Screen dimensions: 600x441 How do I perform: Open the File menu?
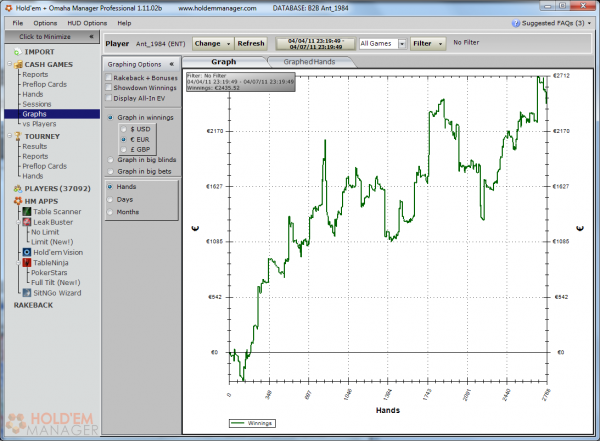click(18, 23)
